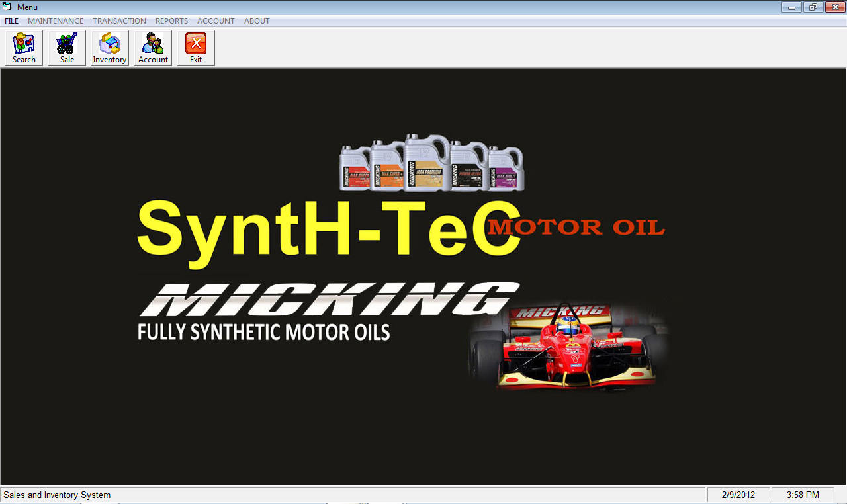
Task: Open the Inventory toolbar button
Action: click(110, 48)
